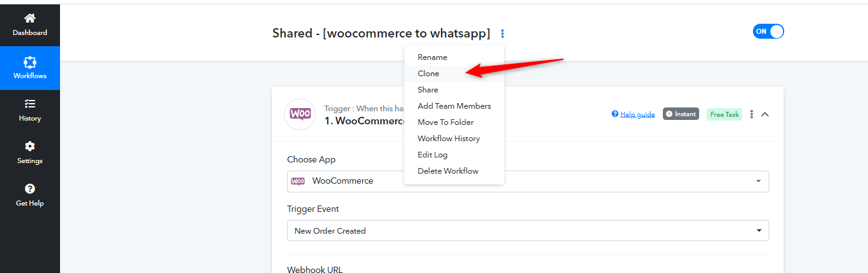Toggle the workflow ON switch
This screenshot has width=868, height=273.
pyautogui.click(x=768, y=31)
